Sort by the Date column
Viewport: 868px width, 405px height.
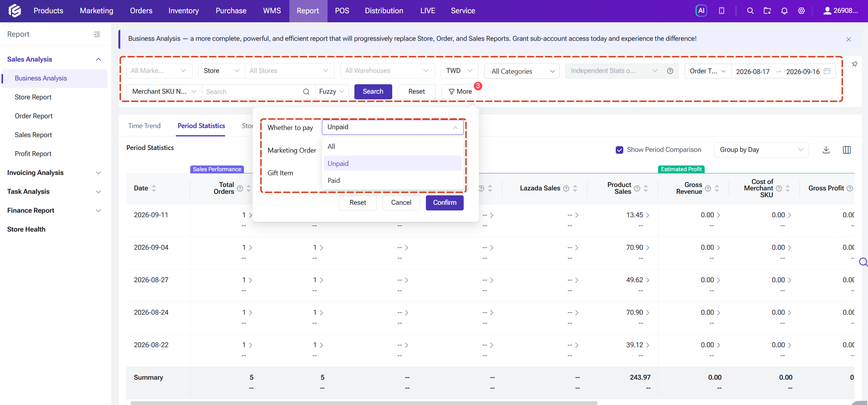(154, 188)
